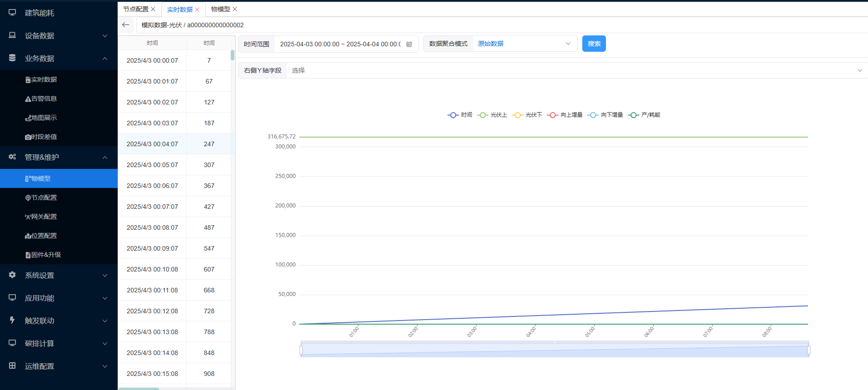
Task: Click the back arrow icon
Action: pos(126,25)
